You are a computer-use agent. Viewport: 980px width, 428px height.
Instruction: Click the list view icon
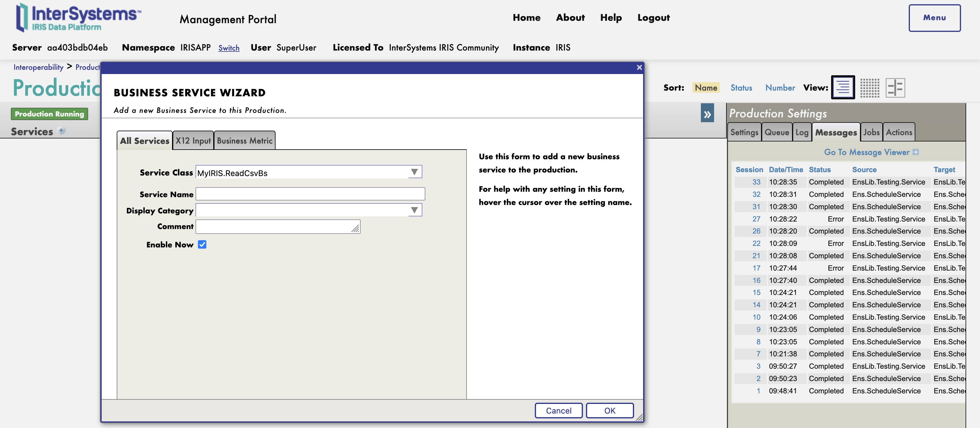(x=843, y=87)
